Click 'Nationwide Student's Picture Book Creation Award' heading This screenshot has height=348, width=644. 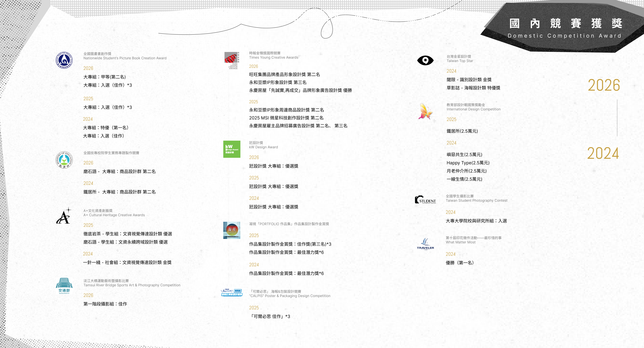(x=125, y=58)
